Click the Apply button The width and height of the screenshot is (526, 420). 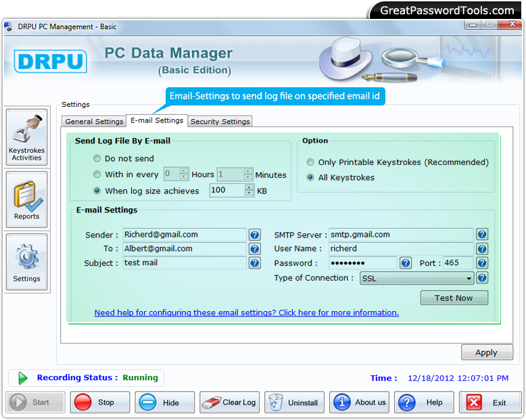pos(487,352)
